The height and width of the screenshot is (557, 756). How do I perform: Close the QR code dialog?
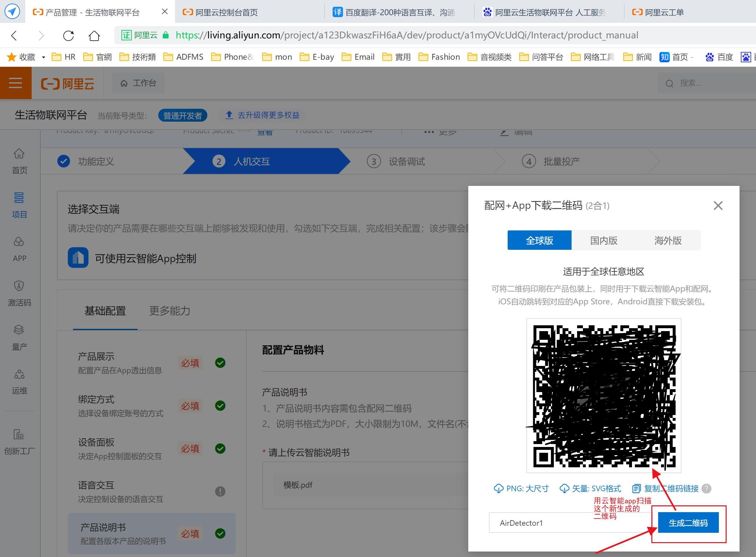pyautogui.click(x=718, y=206)
